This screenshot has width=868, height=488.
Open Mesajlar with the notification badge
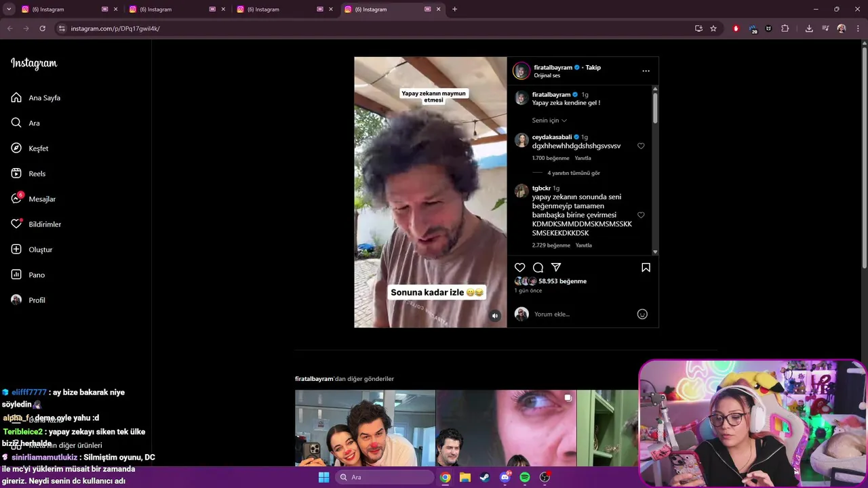(33, 199)
